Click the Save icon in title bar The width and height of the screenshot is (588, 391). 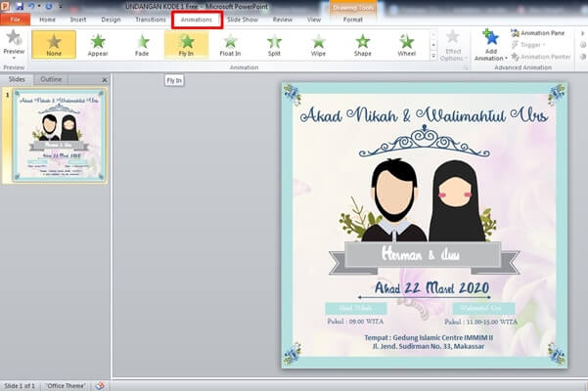[x=20, y=7]
